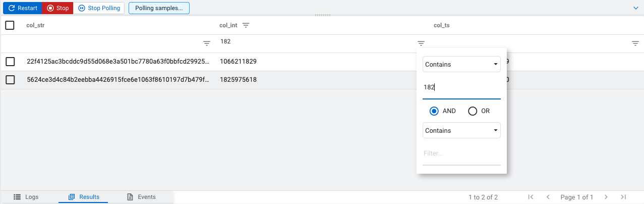Select the AND radio button
The width and height of the screenshot is (644, 204).
pos(434,111)
